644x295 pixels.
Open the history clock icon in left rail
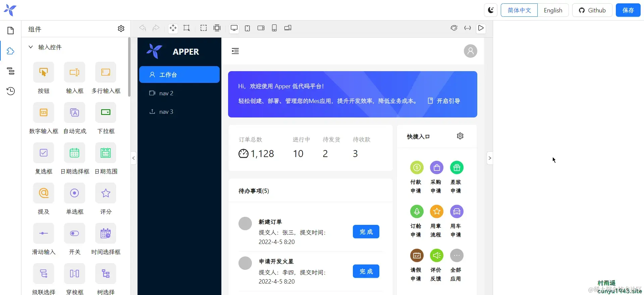pyautogui.click(x=11, y=91)
